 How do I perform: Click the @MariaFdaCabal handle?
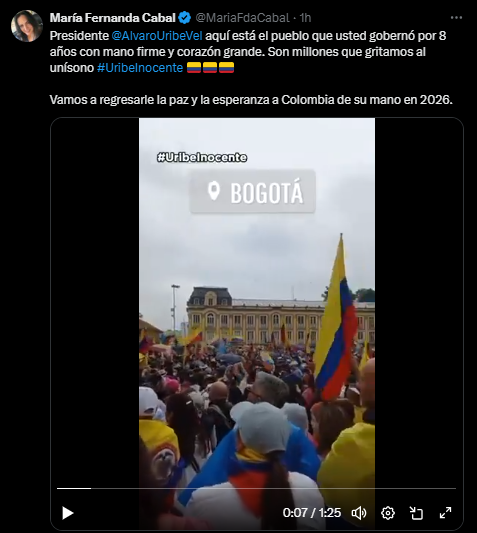tap(242, 18)
